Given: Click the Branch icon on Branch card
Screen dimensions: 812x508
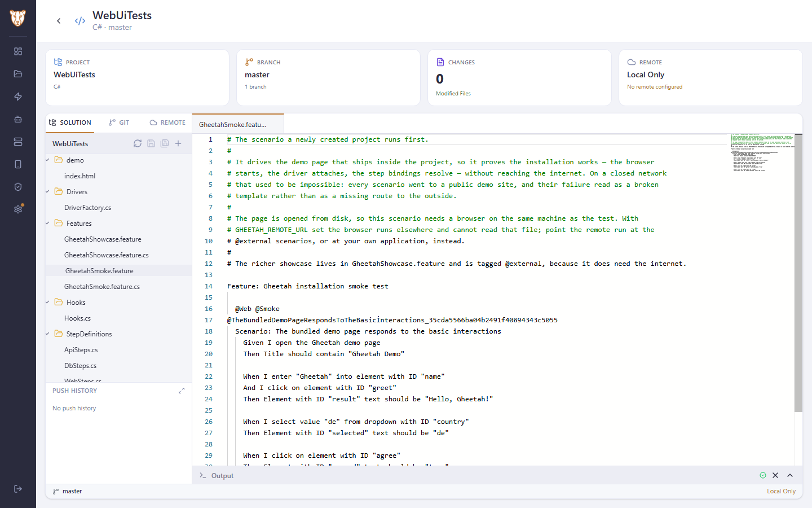Looking at the screenshot, I should click(249, 62).
